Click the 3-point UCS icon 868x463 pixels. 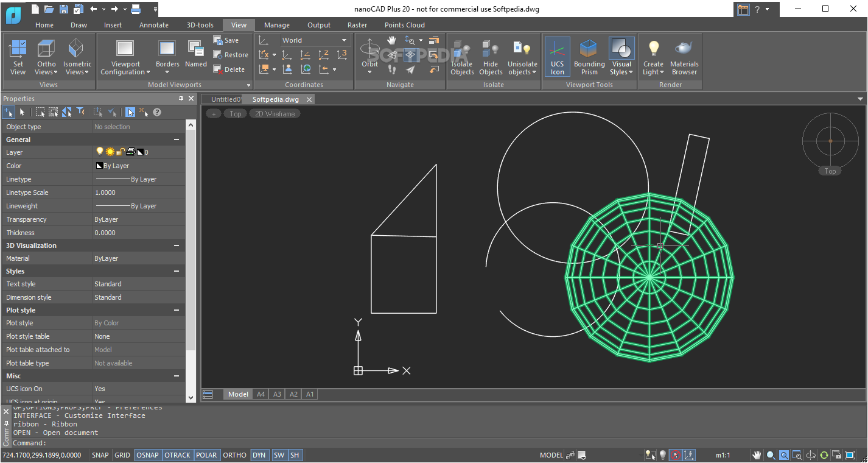point(342,55)
